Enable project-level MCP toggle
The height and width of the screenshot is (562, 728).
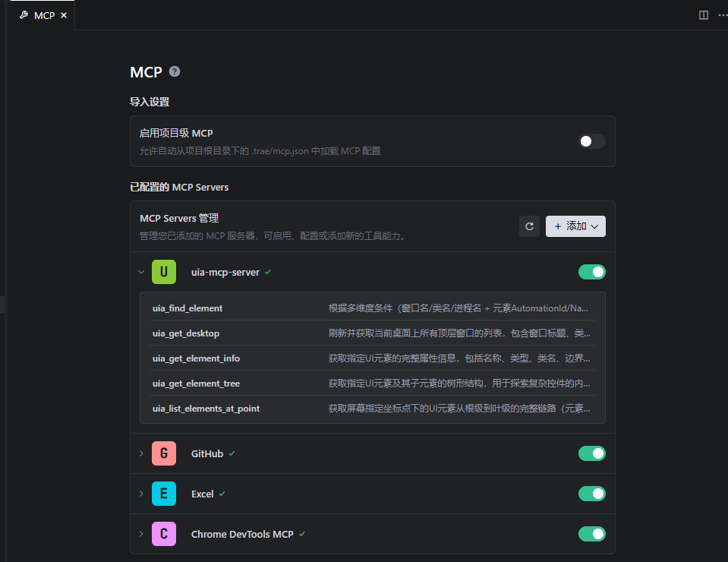click(592, 141)
